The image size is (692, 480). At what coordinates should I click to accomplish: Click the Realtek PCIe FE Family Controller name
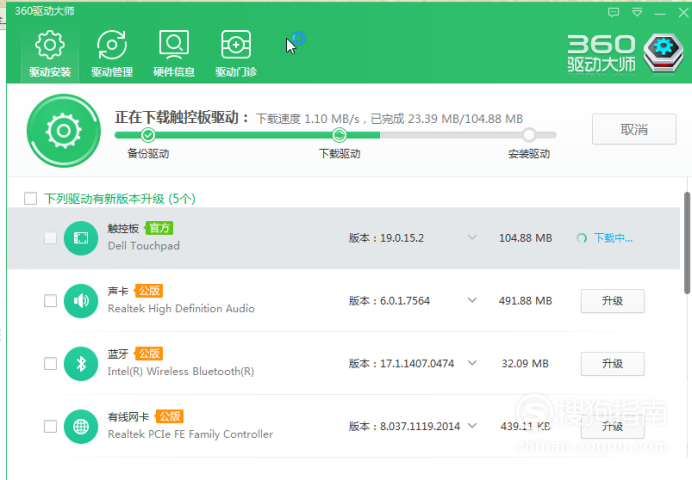[190, 434]
